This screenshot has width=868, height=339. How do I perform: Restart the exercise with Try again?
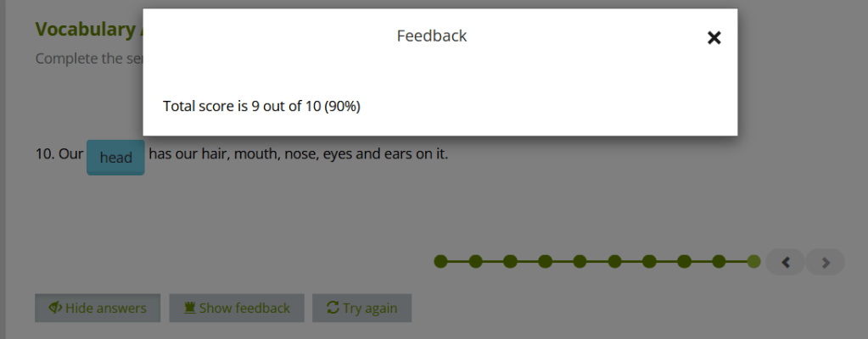click(x=361, y=308)
